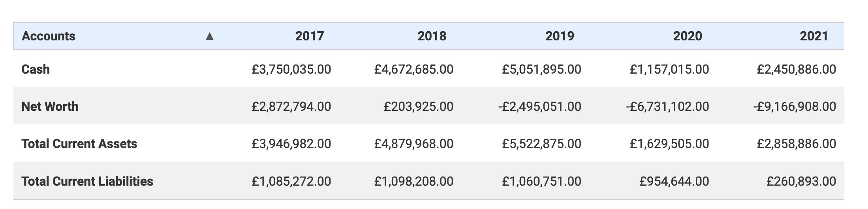Select 2021 Total Current Assets £2,858,886.00

(x=797, y=144)
